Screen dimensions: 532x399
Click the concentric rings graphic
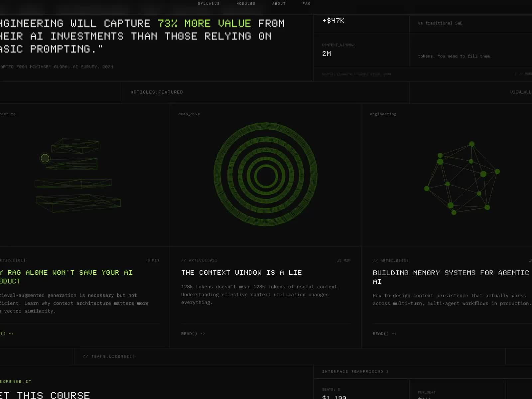(265, 175)
